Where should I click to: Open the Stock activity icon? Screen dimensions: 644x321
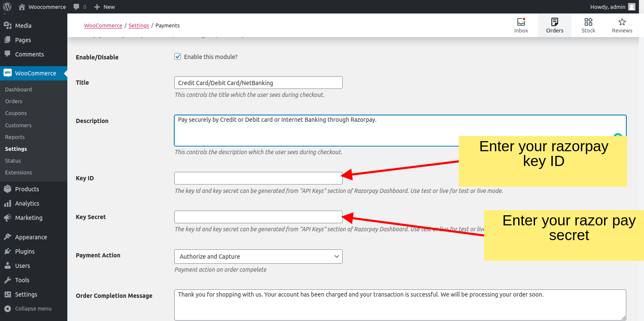coord(588,22)
